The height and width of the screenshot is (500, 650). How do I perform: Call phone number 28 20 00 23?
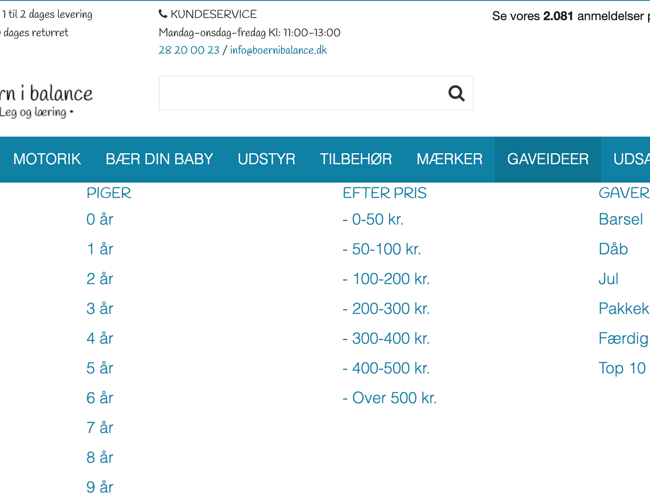tap(189, 50)
